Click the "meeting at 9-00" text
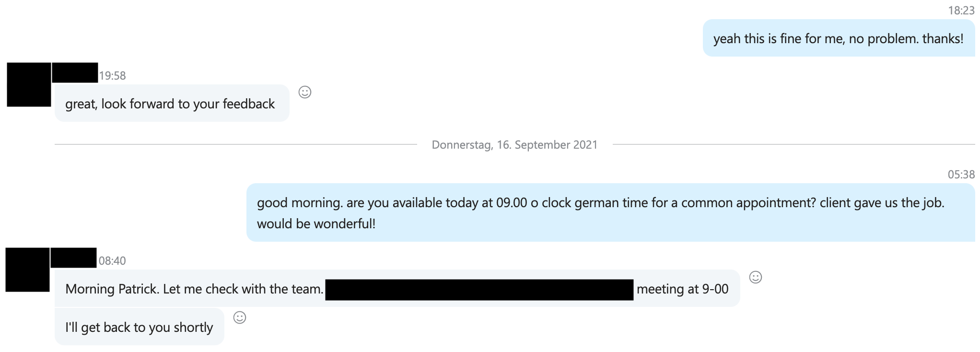This screenshot has width=980, height=352. (x=682, y=289)
